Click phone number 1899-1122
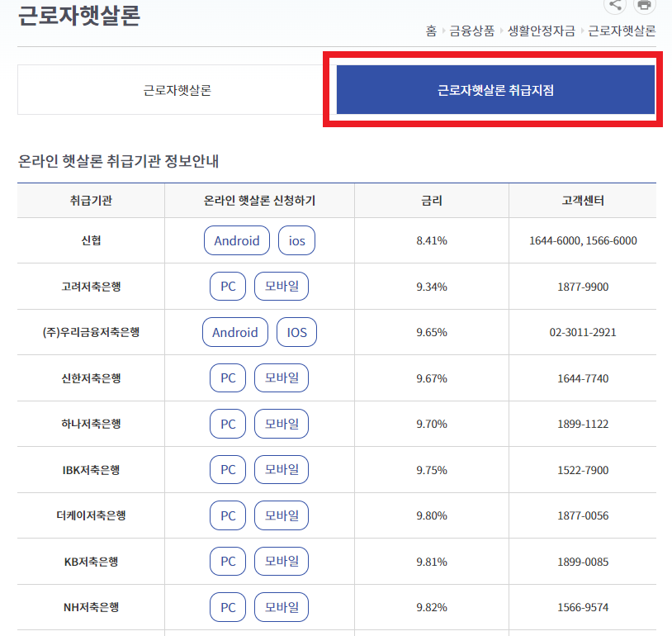 (x=583, y=425)
